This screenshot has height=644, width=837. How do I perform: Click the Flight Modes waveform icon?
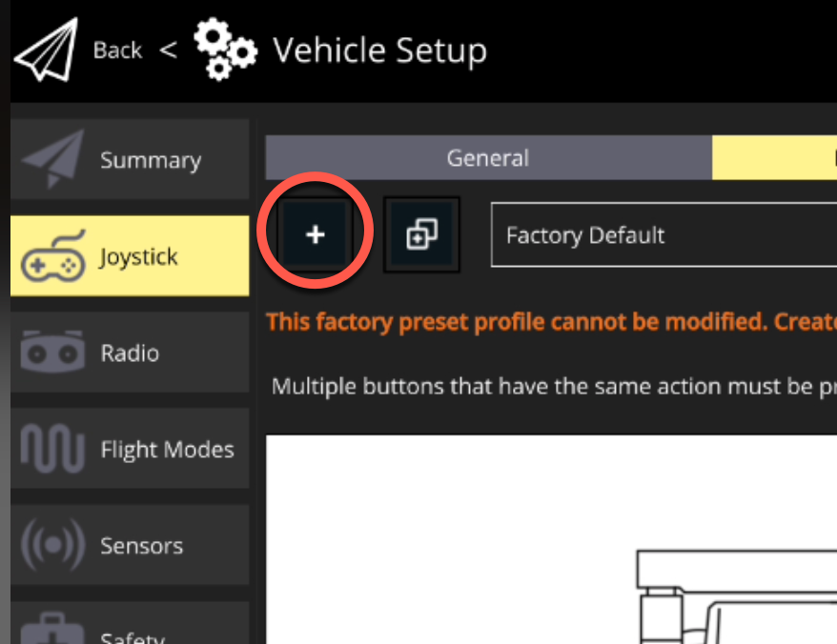pos(52,450)
